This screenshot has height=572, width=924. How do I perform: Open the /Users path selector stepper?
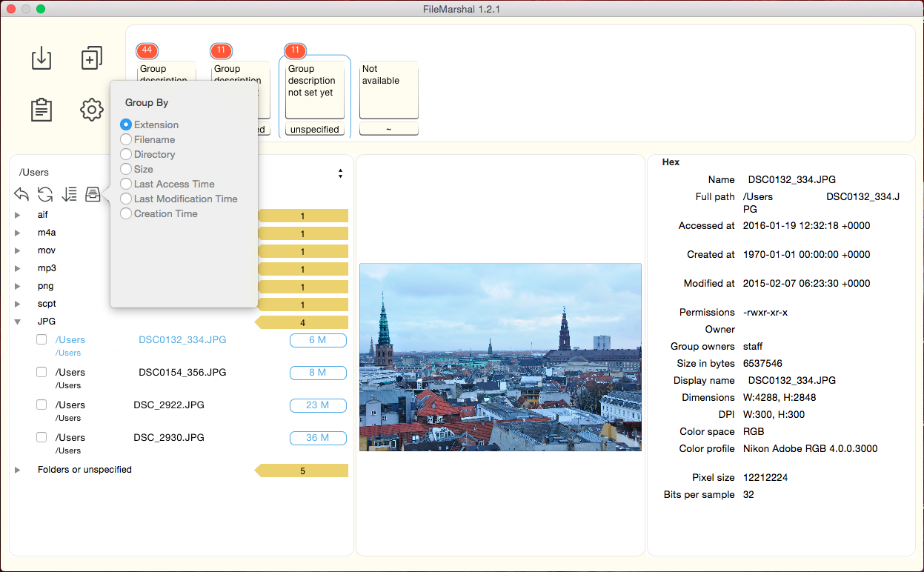(340, 173)
